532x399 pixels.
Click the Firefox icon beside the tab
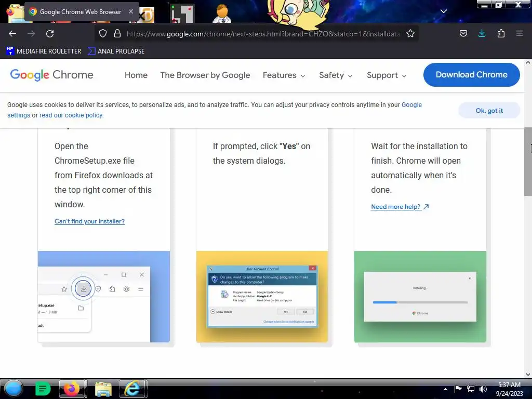click(10, 11)
